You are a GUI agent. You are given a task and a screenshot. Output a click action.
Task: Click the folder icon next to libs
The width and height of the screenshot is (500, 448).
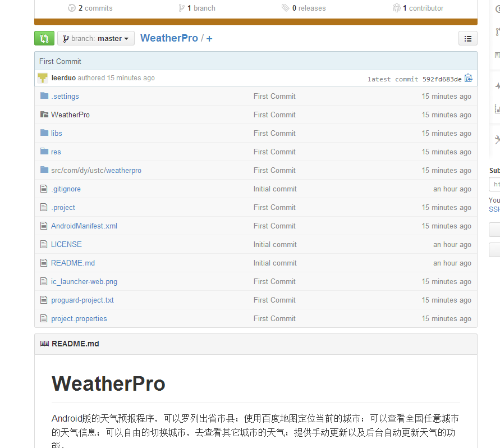tap(44, 132)
